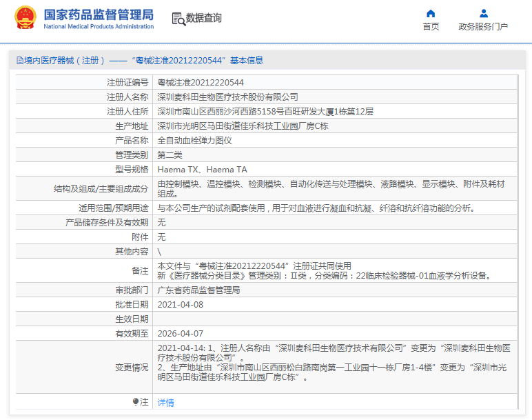The image size is (532, 420).
Task: Click the 政务服务门户 user icon
Action: pos(484,14)
